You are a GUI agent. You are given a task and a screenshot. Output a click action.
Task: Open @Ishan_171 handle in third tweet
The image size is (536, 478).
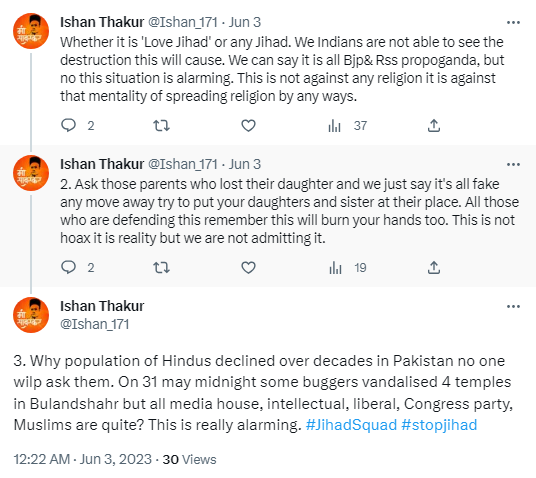pyautogui.click(x=95, y=324)
